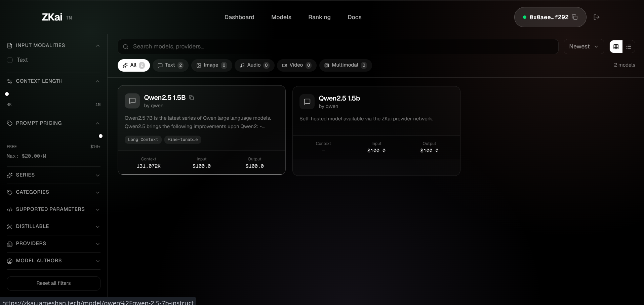
Task: Switch to list view layout
Action: coord(629,47)
